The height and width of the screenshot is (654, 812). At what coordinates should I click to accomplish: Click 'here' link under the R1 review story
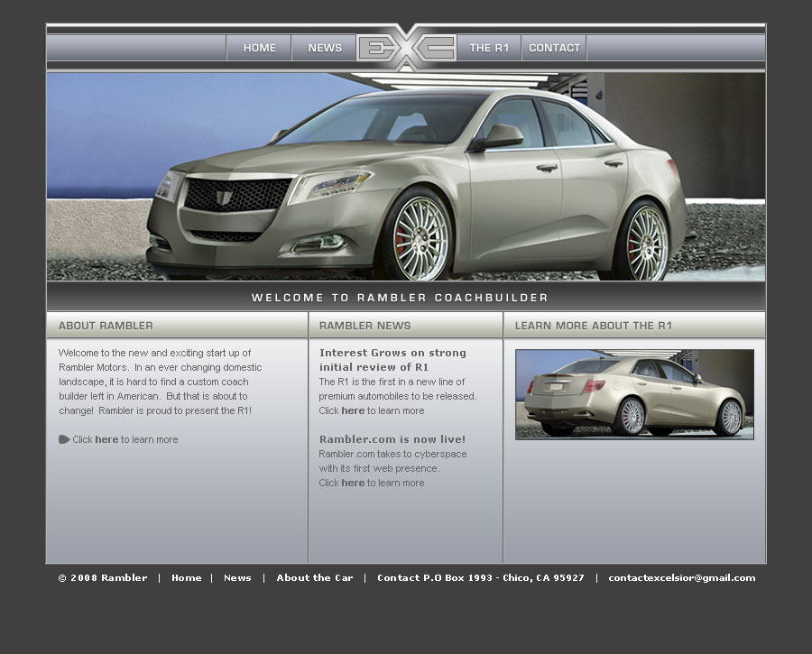point(353,410)
